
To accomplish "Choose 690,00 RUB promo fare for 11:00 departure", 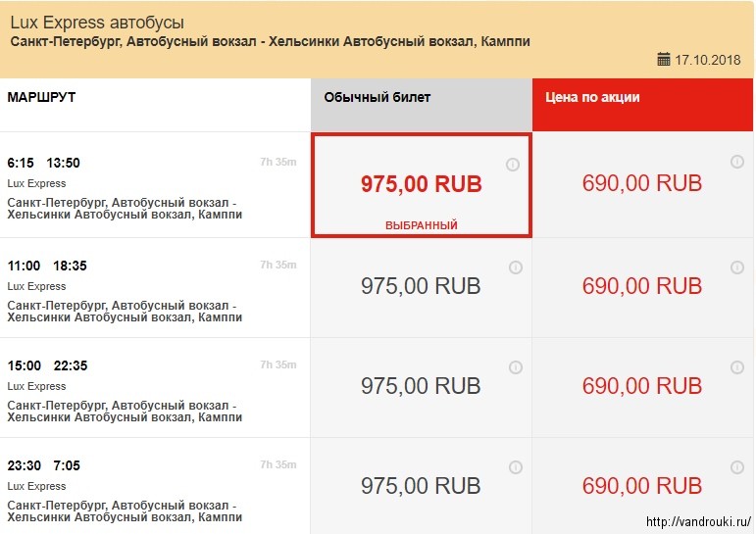I will coord(642,286).
